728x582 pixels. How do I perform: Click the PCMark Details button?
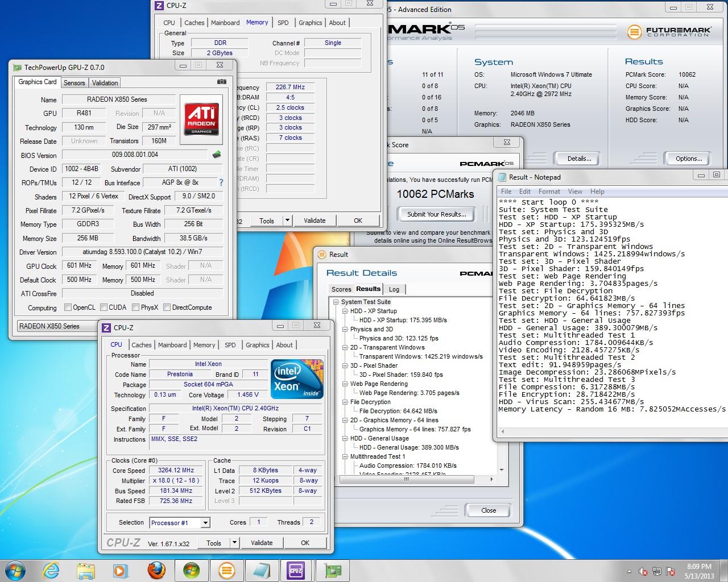[x=580, y=159]
